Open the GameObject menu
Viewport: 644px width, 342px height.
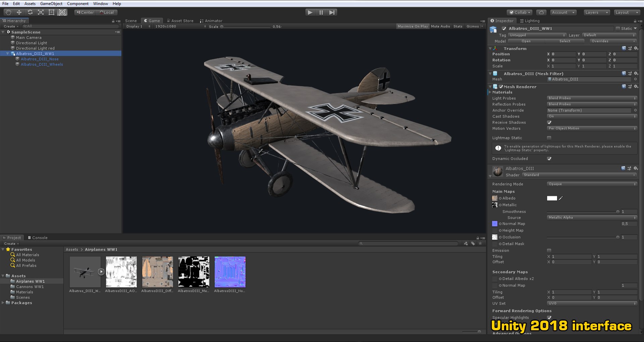pyautogui.click(x=51, y=4)
